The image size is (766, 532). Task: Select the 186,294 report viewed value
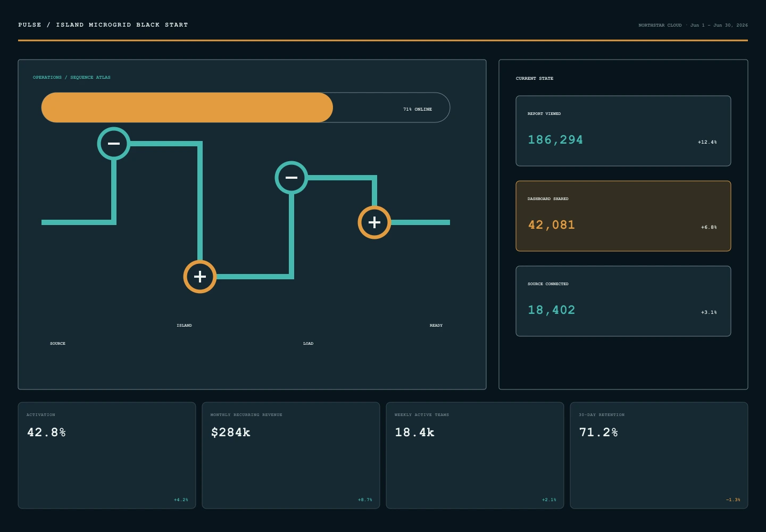(555, 140)
